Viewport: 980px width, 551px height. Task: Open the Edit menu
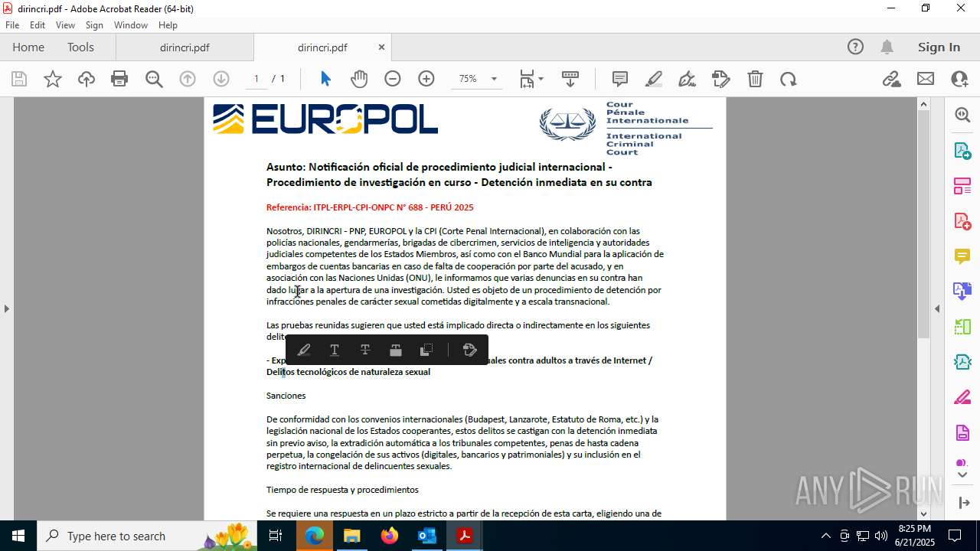[x=38, y=25]
